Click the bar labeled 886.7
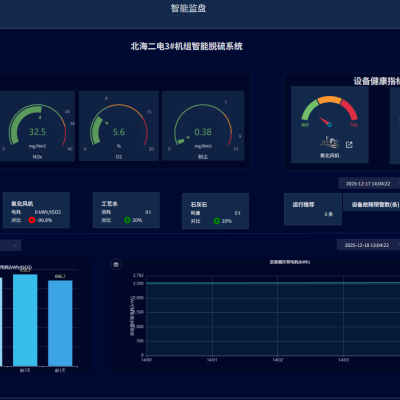 coord(60,323)
